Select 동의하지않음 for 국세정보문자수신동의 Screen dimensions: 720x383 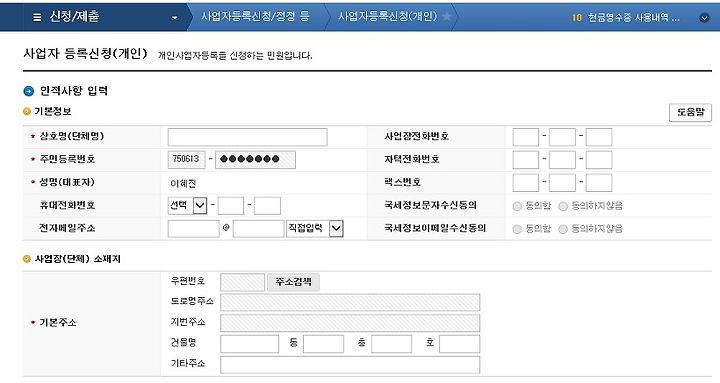pyautogui.click(x=563, y=206)
